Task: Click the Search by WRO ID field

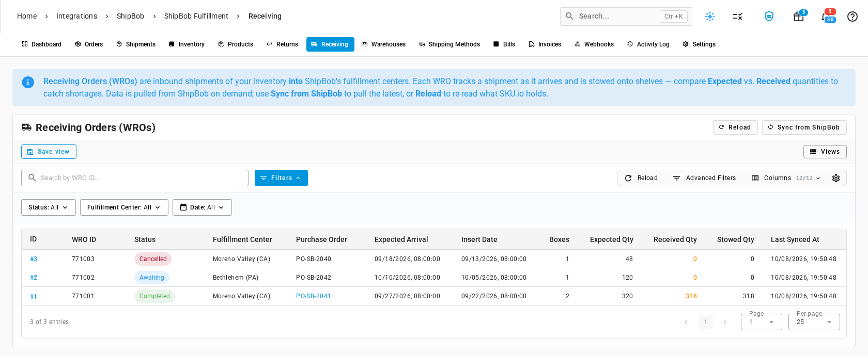Action: (x=135, y=178)
